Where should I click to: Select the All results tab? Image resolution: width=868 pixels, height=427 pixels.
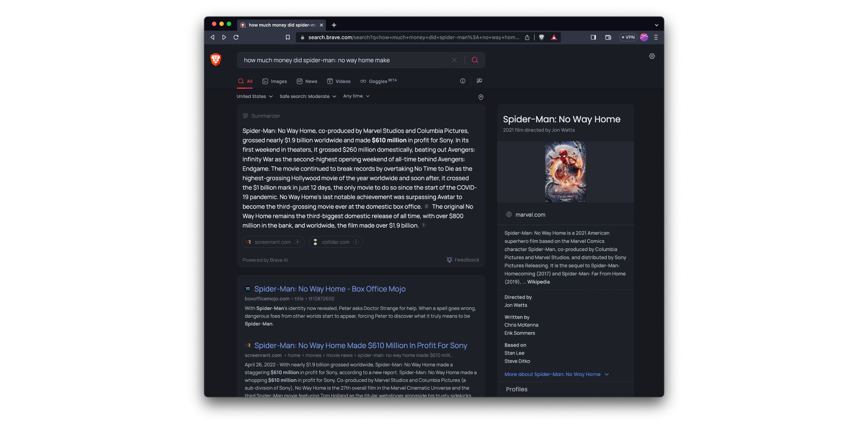(245, 81)
